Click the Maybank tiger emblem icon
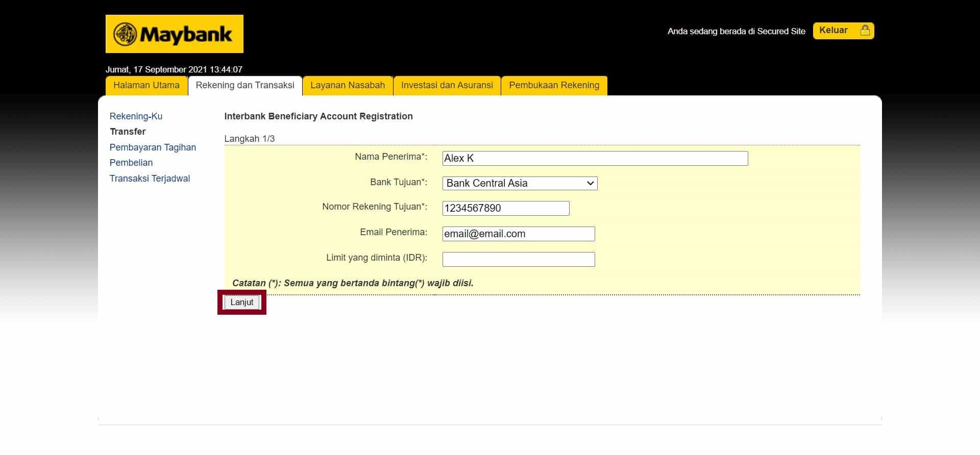980x455 pixels. tap(125, 34)
